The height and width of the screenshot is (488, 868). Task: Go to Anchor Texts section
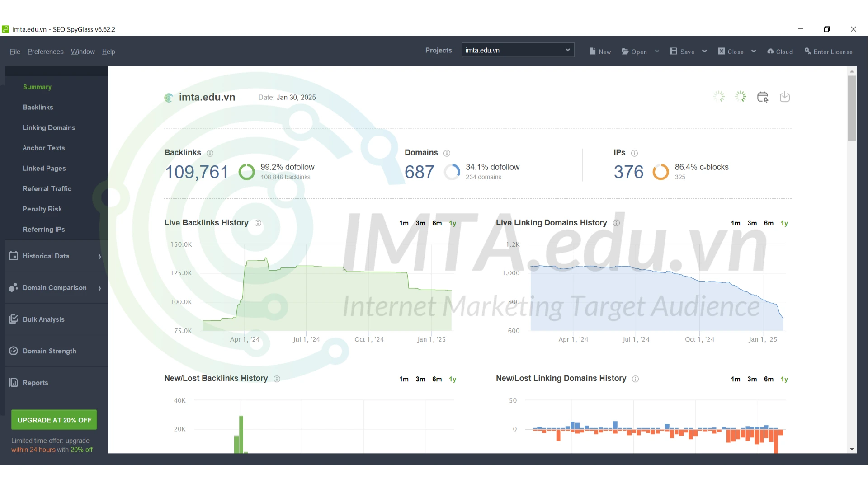(44, 148)
